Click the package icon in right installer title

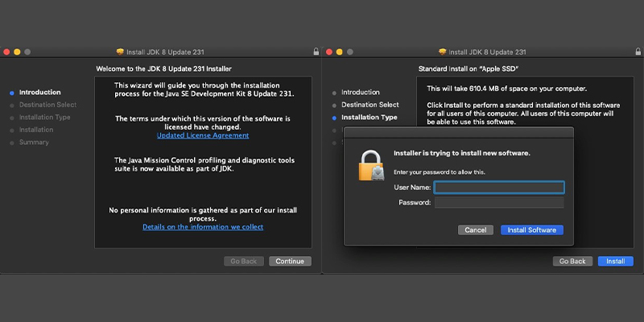pyautogui.click(x=442, y=52)
